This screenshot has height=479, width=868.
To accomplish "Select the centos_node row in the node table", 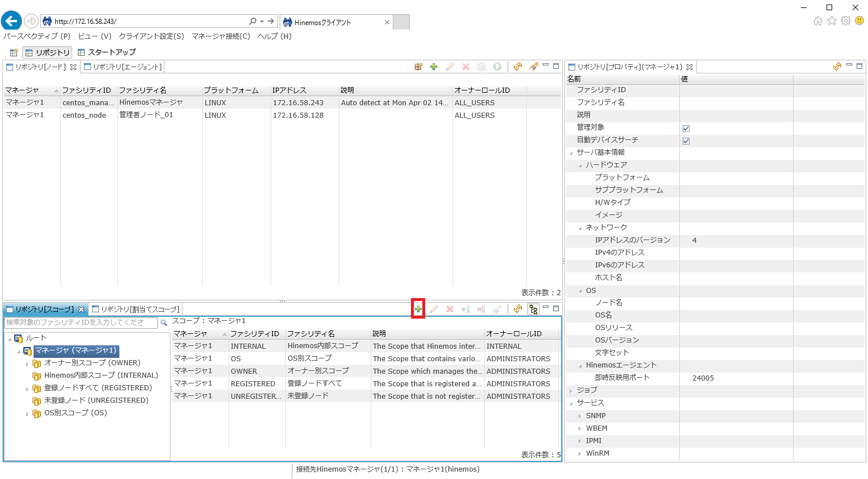I will [281, 115].
